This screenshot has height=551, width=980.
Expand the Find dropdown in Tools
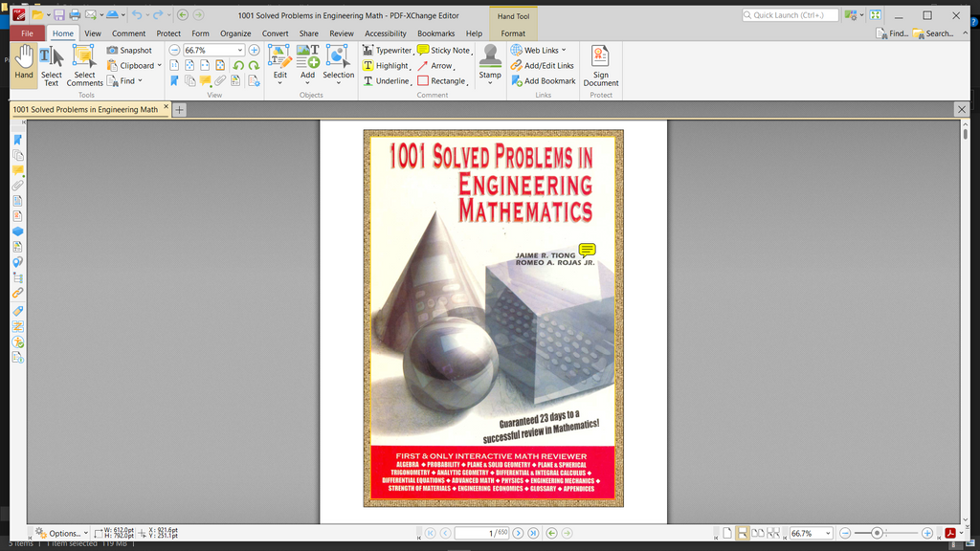140,80
